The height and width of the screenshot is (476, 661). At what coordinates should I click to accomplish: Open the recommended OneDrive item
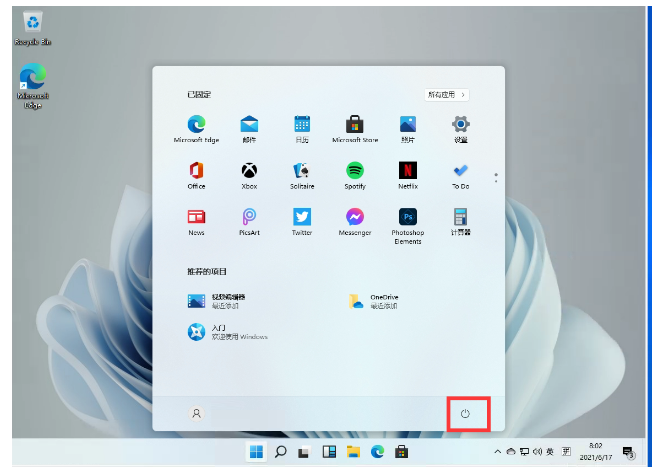pyautogui.click(x=373, y=301)
